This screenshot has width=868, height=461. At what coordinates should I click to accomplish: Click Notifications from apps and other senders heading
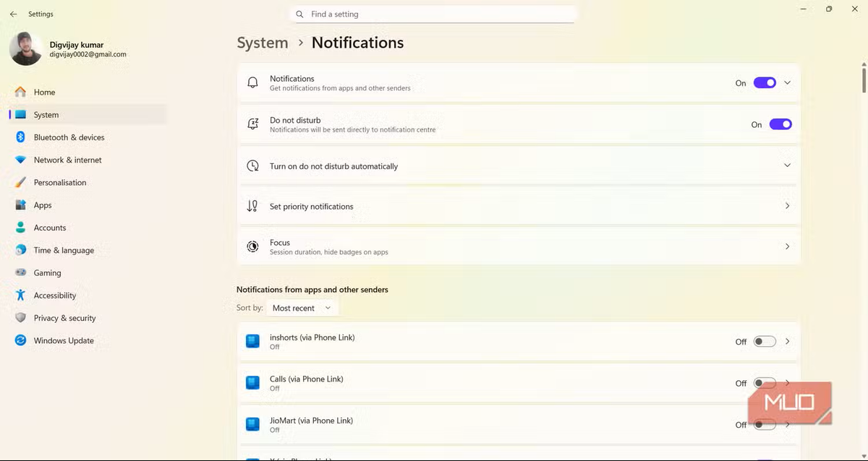pyautogui.click(x=312, y=290)
